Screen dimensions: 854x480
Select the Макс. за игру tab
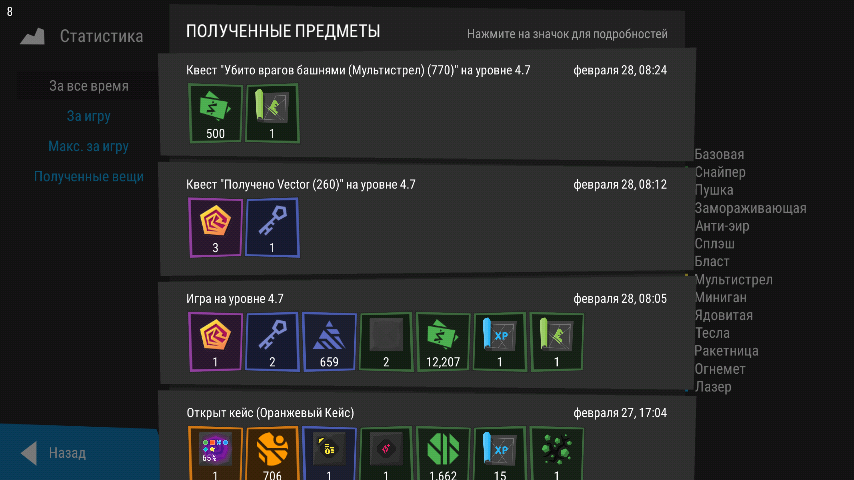88,146
